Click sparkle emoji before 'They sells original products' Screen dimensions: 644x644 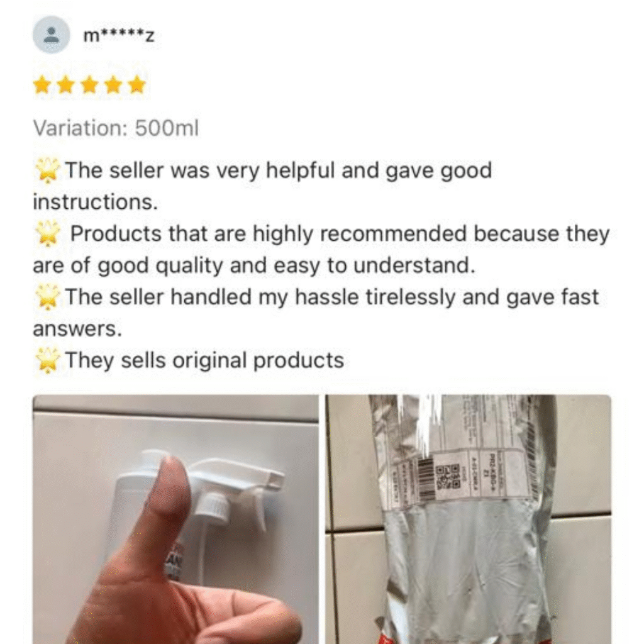[47, 360]
